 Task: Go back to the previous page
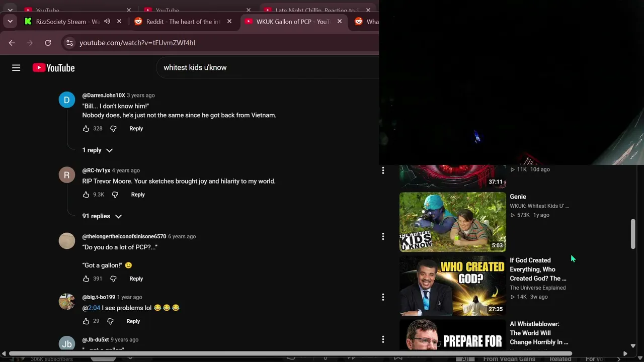[x=12, y=43]
